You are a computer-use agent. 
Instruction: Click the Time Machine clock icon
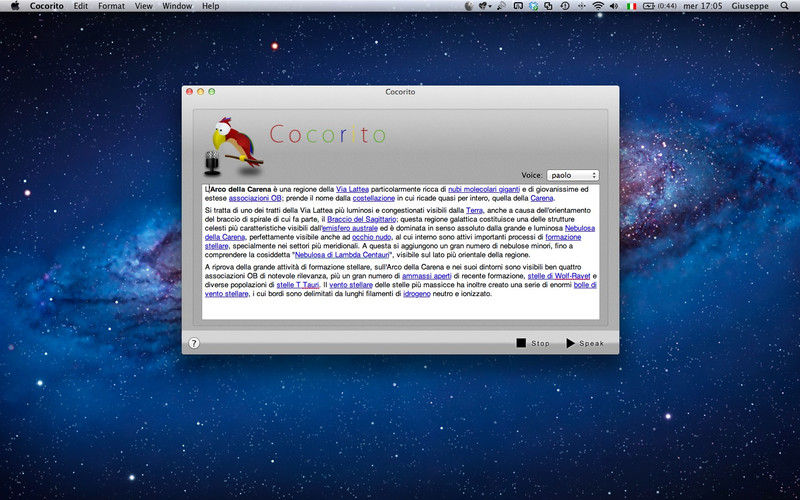click(x=565, y=6)
